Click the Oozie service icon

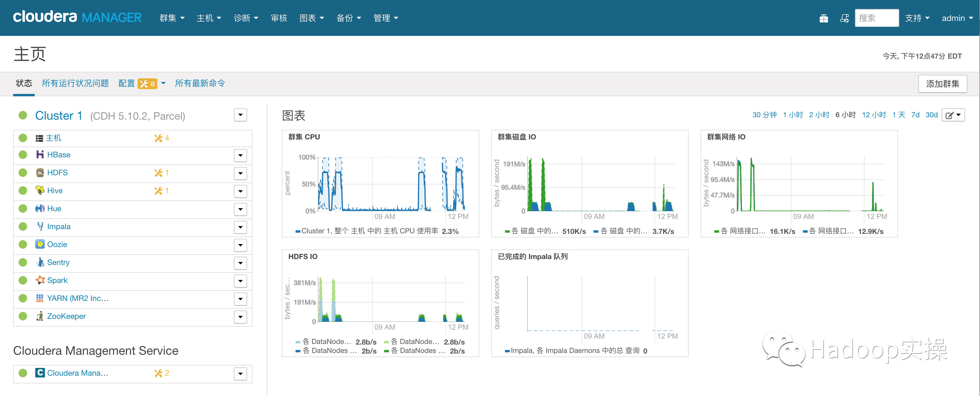[40, 244]
